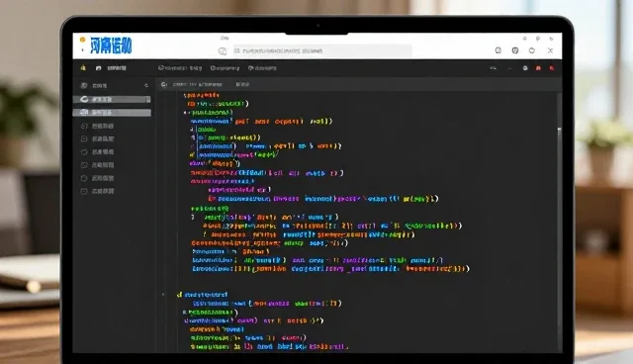Click the circular refresh icon in the white header
Screen dimensions: 633x364
(x=532, y=50)
